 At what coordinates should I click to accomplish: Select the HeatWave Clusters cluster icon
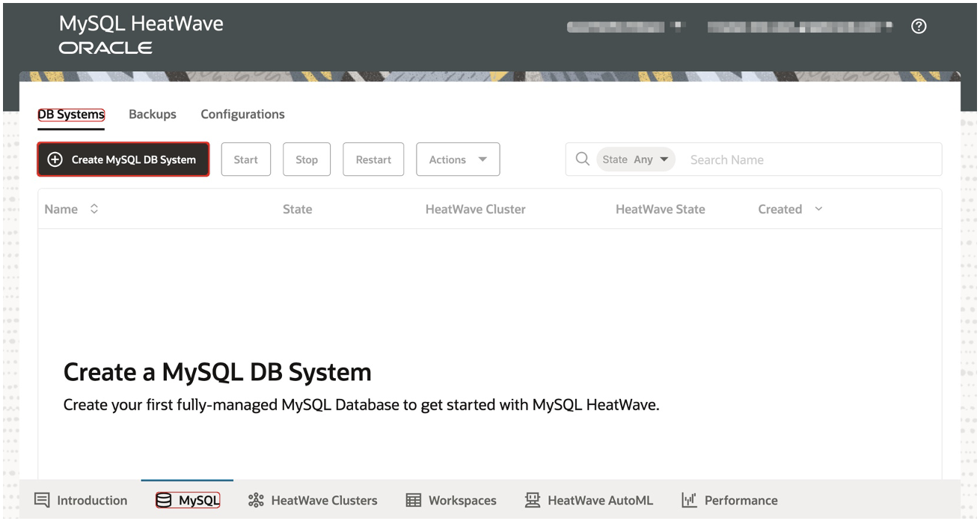[x=255, y=500]
